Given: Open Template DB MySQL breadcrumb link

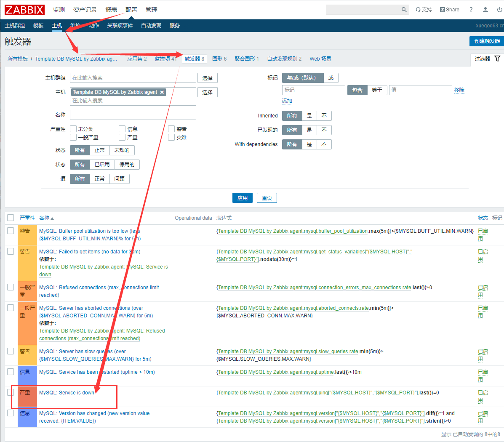Looking at the screenshot, I should point(76,59).
